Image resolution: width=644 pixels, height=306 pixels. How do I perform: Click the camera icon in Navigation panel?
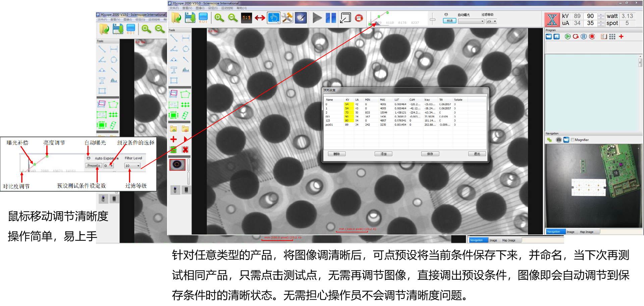pyautogui.click(x=558, y=140)
